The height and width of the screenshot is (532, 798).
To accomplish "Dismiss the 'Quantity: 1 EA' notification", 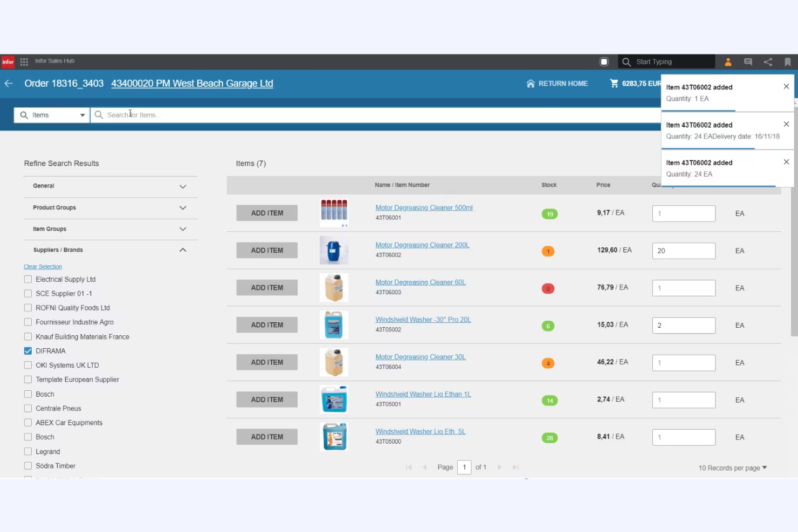I will [786, 87].
